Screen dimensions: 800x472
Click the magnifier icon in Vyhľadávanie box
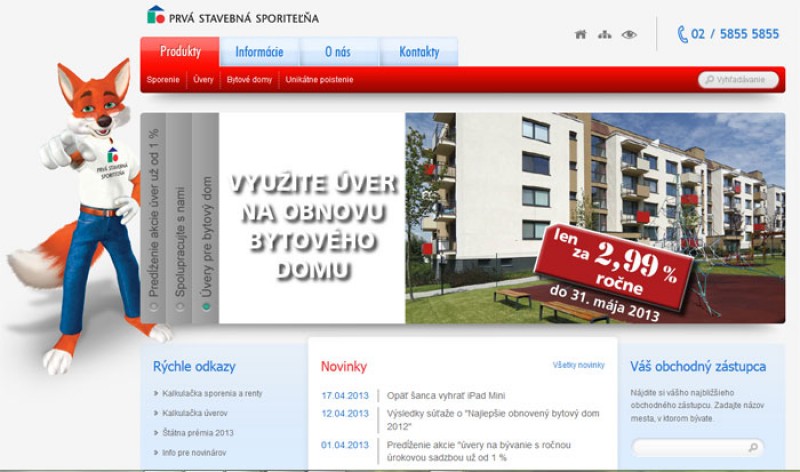tap(709, 80)
